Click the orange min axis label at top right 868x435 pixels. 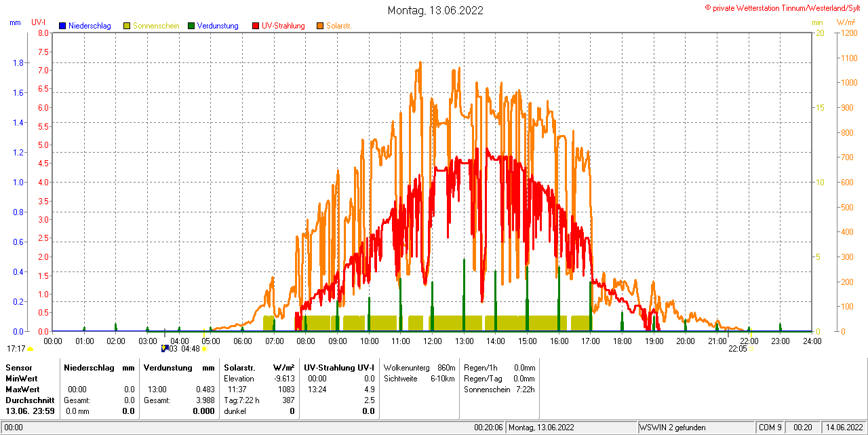pyautogui.click(x=817, y=23)
